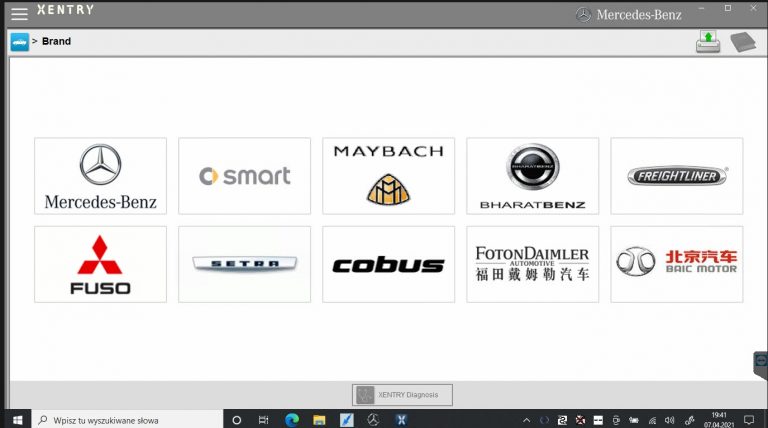Open the side flyout tab at right edge

(761, 365)
